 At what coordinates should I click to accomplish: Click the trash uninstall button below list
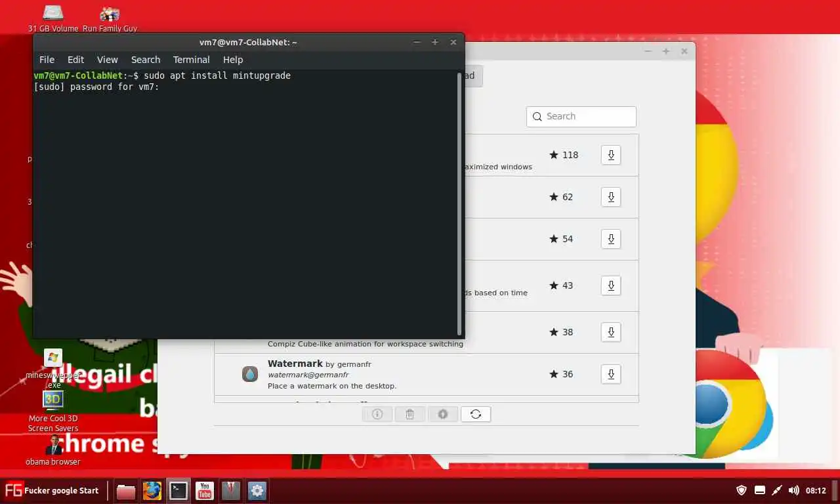(x=410, y=414)
